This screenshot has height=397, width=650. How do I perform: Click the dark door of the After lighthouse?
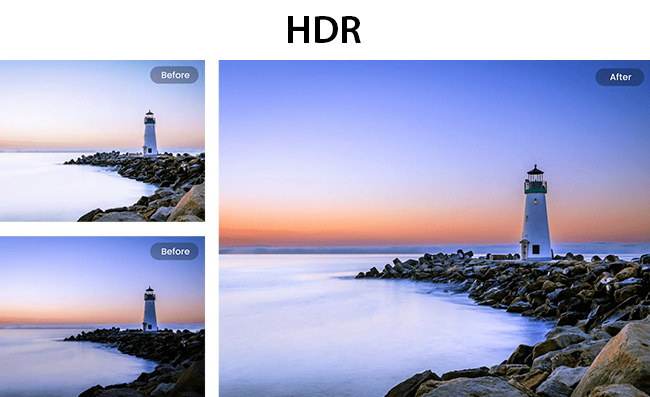pos(536,249)
